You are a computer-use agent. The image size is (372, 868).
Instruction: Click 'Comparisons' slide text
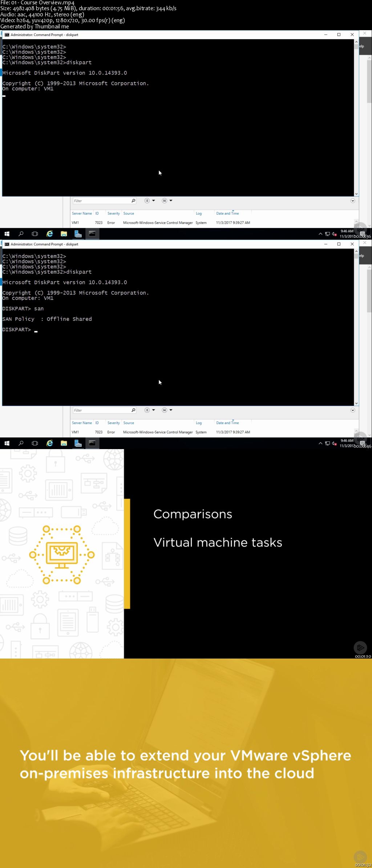[x=193, y=514]
